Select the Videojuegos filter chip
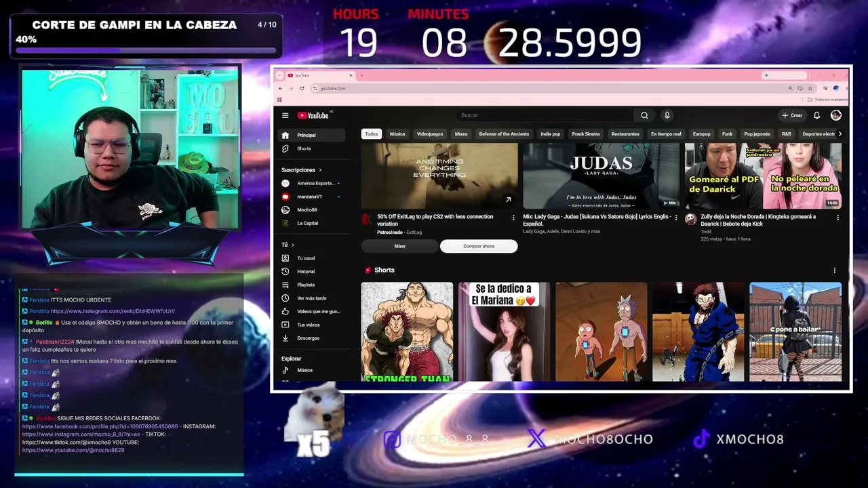 [x=430, y=134]
